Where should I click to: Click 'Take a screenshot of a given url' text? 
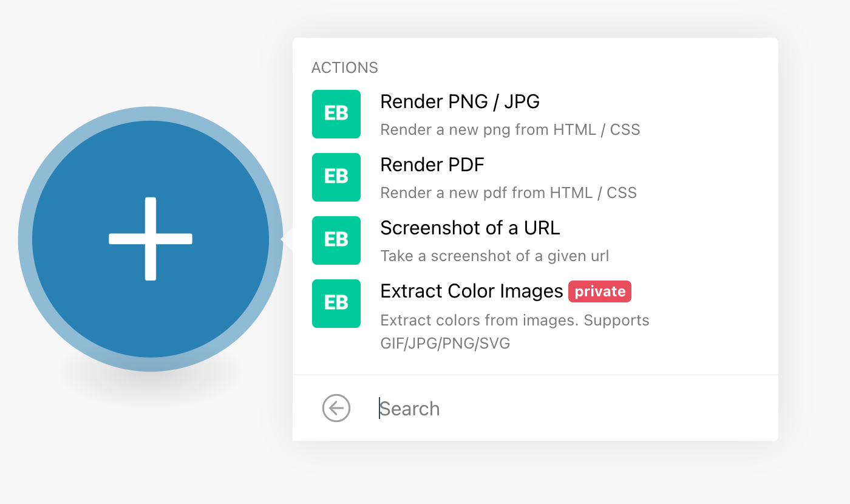[494, 256]
